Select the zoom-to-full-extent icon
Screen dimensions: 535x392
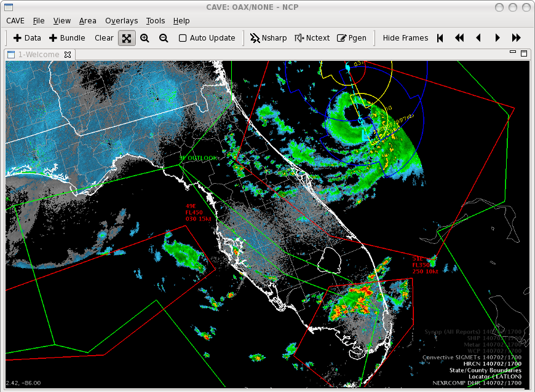coord(127,38)
